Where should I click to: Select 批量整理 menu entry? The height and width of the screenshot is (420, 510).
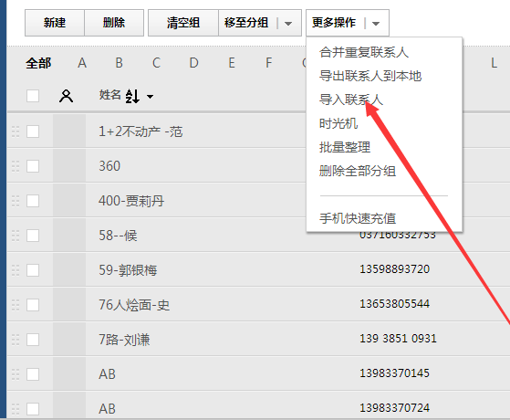point(345,147)
